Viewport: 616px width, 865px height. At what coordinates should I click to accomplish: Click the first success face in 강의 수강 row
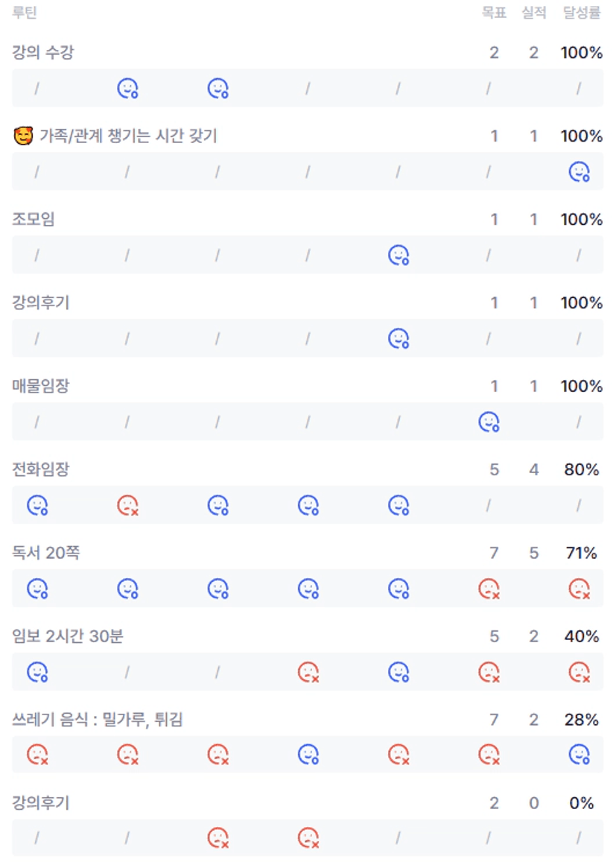point(127,89)
